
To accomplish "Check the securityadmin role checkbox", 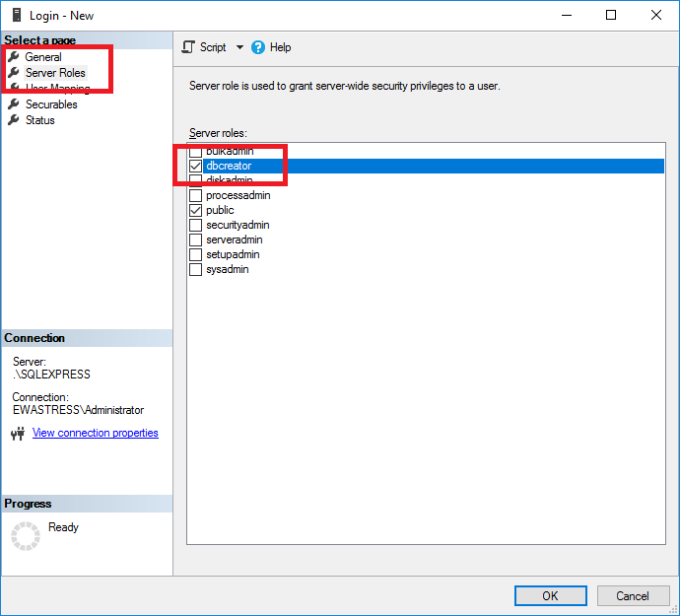I will (x=196, y=225).
